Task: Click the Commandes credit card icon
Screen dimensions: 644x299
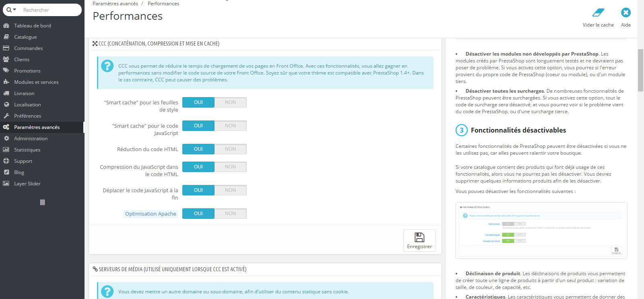Action: pos(6,48)
